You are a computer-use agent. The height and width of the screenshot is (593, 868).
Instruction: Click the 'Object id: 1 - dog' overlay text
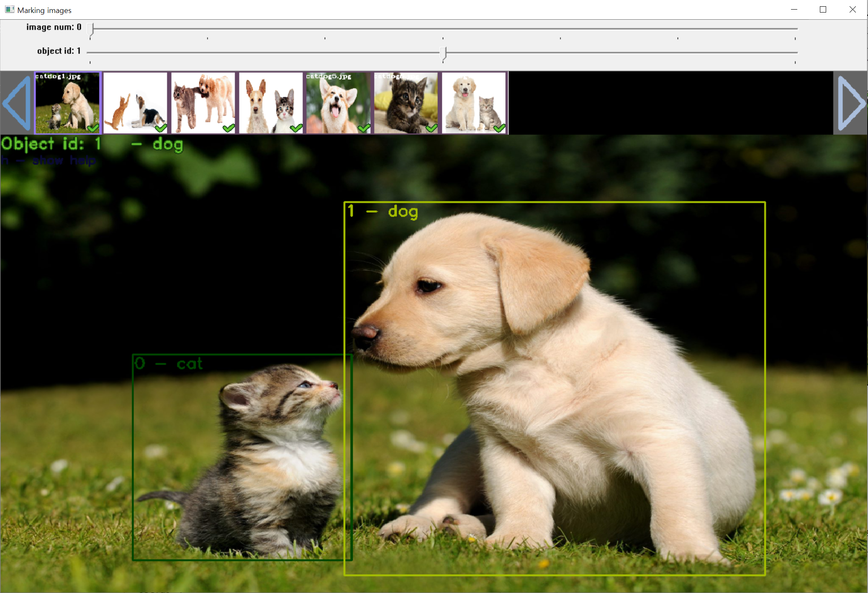pos(92,144)
